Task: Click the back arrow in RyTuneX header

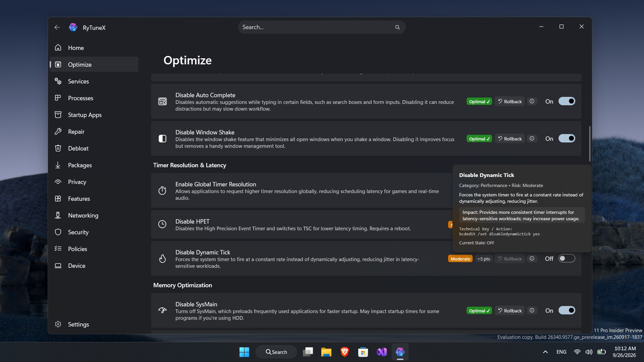Action: (x=57, y=27)
